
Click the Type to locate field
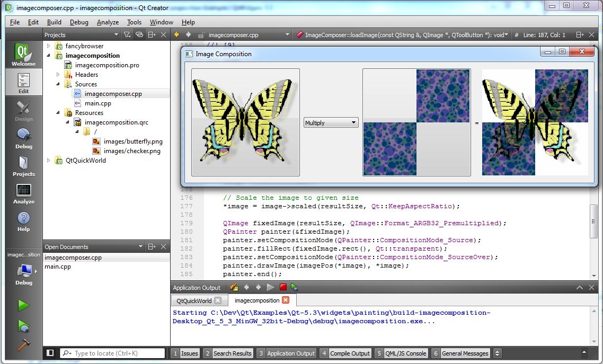[x=113, y=353]
